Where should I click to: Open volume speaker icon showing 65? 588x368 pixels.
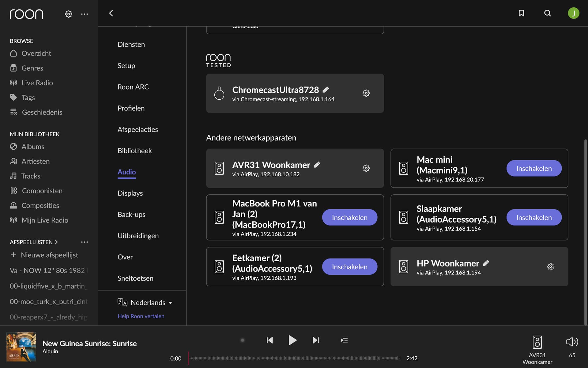click(x=572, y=342)
